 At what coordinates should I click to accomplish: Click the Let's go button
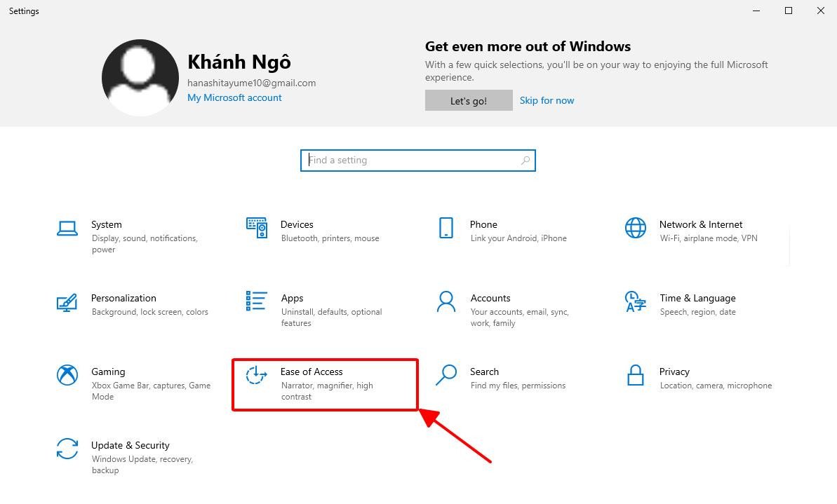tap(468, 100)
